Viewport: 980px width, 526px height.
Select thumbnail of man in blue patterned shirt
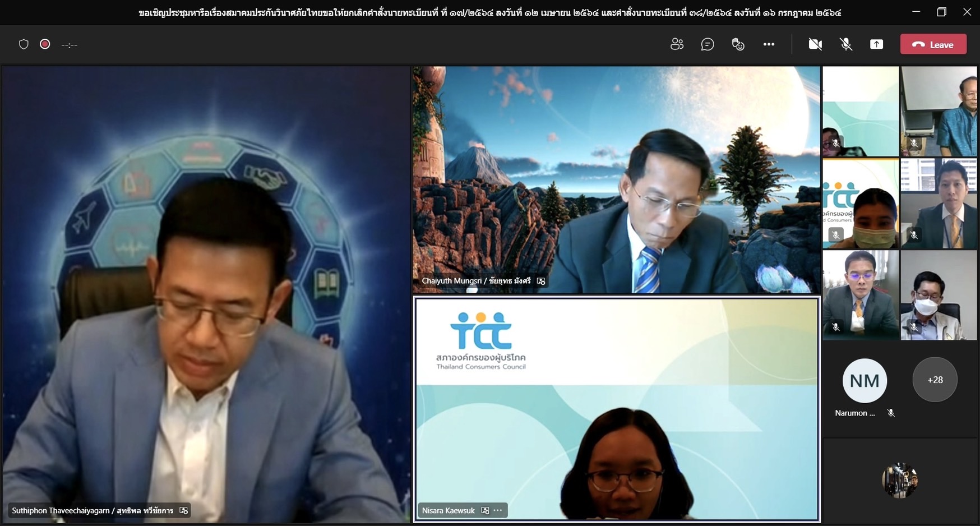939,111
